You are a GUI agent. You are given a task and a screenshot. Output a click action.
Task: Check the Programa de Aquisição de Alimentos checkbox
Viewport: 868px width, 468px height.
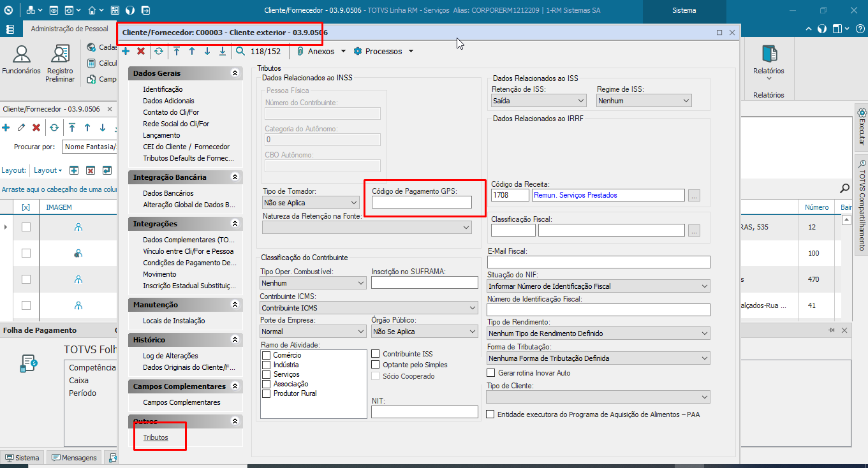[x=491, y=414]
